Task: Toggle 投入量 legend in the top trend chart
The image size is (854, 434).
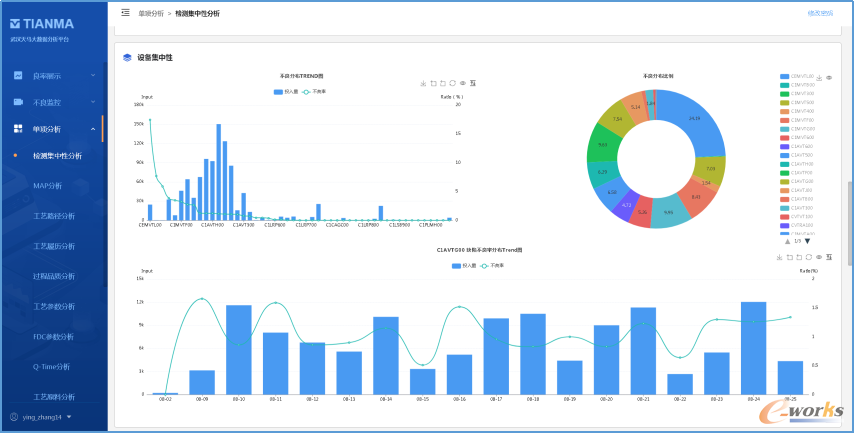Action: coord(286,92)
